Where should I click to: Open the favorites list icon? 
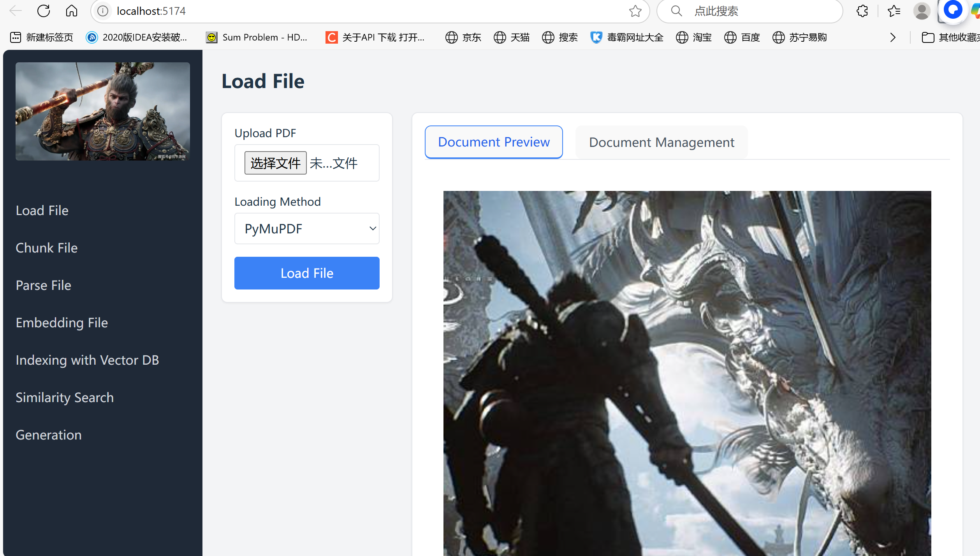(x=894, y=11)
